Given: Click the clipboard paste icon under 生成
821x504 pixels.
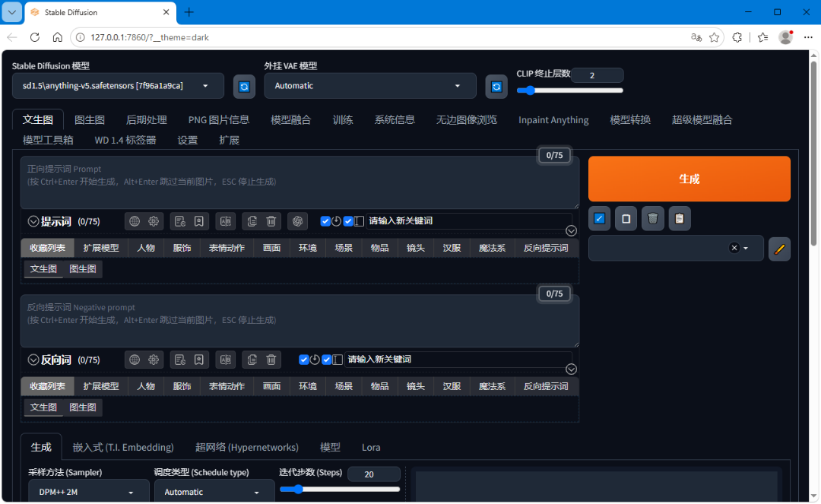Looking at the screenshot, I should pos(680,219).
